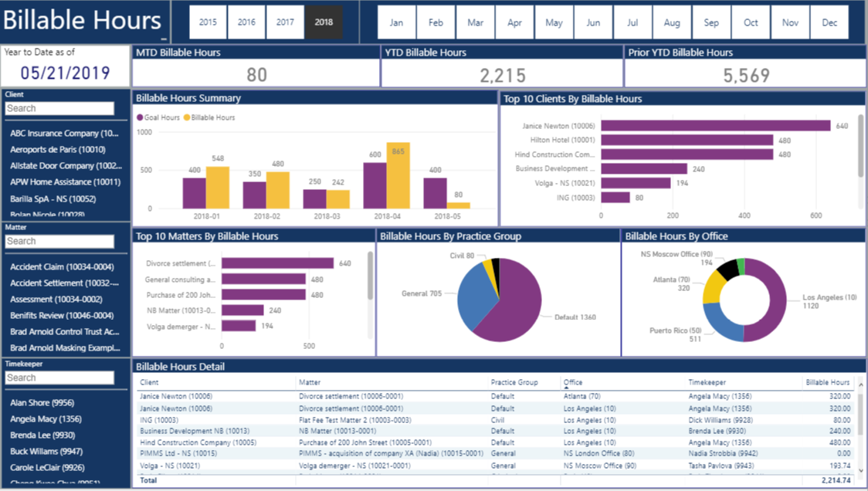The image size is (868, 491).
Task: Click the Flat Fee Test Matter 2 cell
Action: tap(354, 420)
